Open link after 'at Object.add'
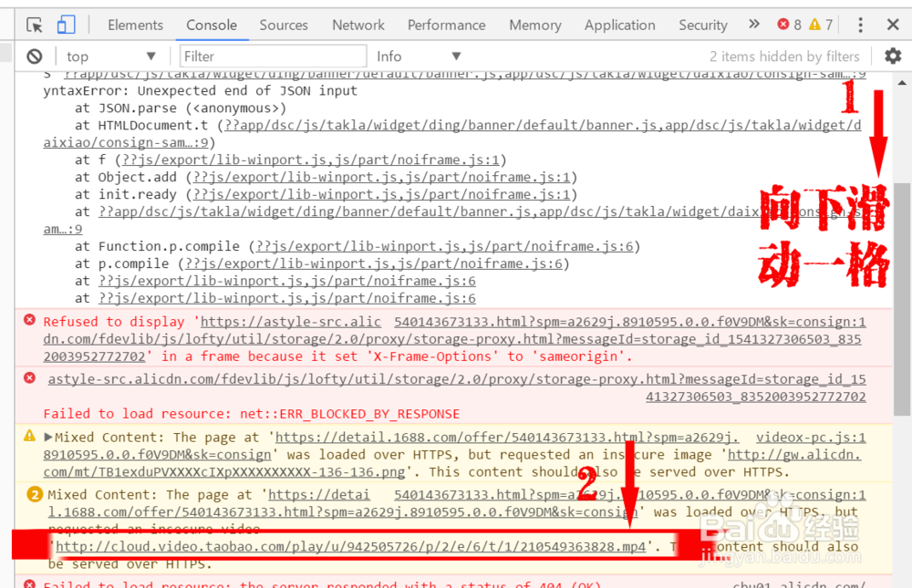This screenshot has width=912, height=588. tap(381, 178)
